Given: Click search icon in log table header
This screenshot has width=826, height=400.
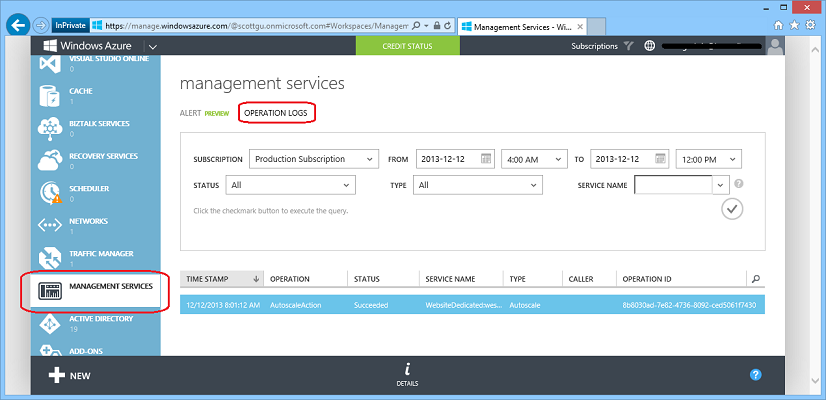Looking at the screenshot, I should point(755,279).
